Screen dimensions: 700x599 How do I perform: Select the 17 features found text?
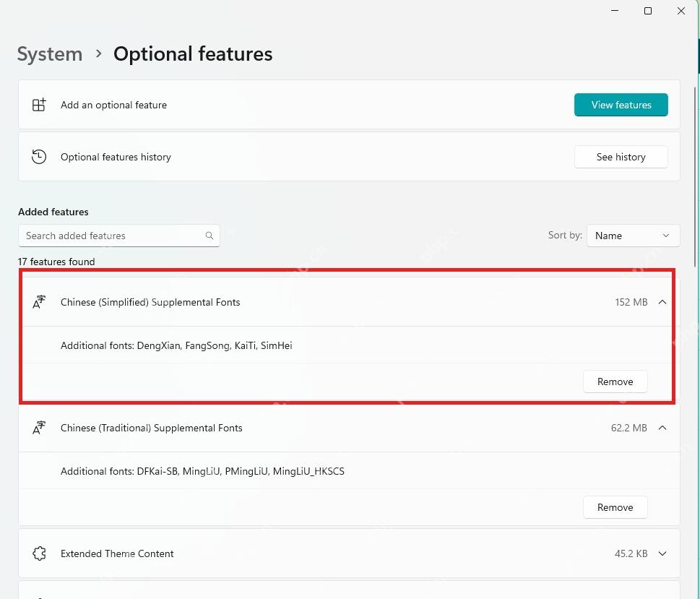pyautogui.click(x=56, y=262)
